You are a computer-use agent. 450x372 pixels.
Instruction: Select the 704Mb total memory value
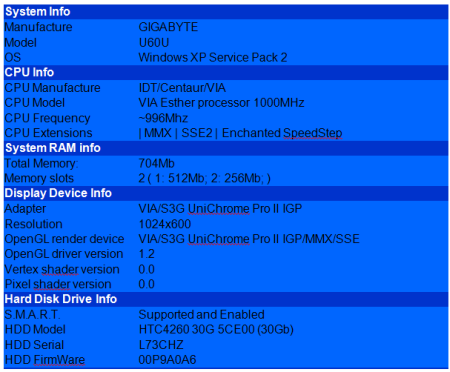156,164
